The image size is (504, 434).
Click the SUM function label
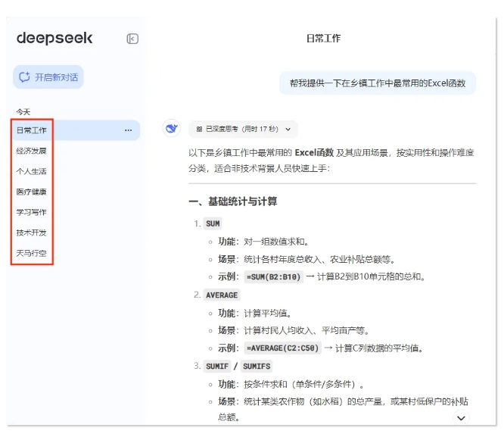pos(213,223)
